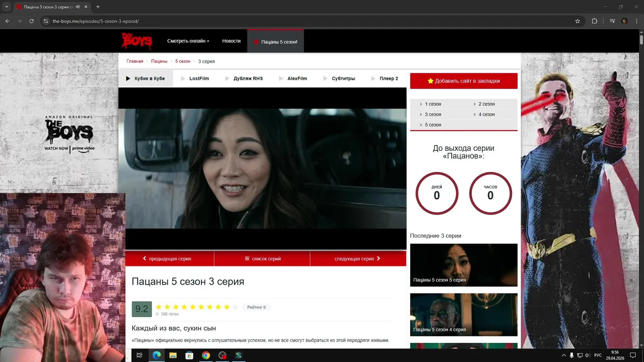This screenshot has height=362, width=644.
Task: Open Microsoft Edge from the taskbar
Action: click(156, 355)
